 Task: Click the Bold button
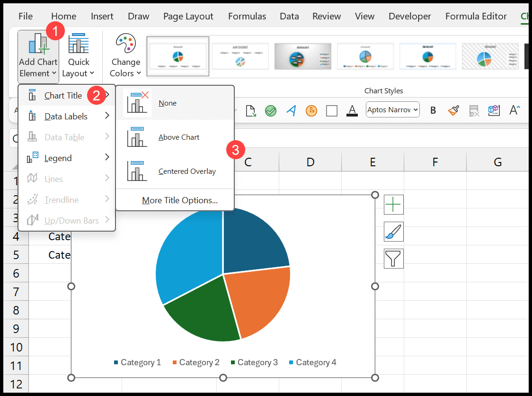433,110
